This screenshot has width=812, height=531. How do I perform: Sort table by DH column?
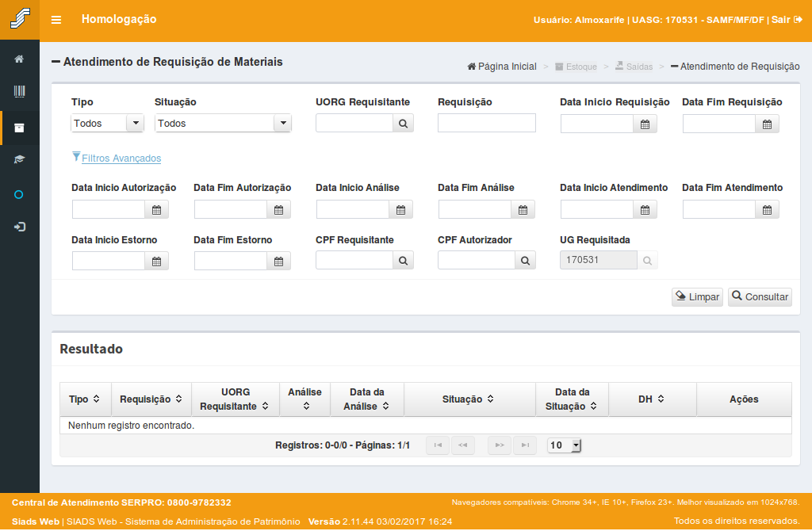click(x=652, y=399)
